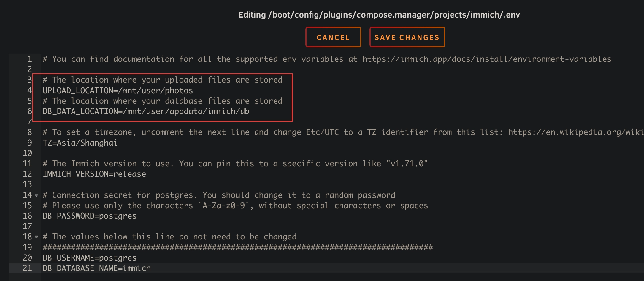This screenshot has width=644, height=281.
Task: Click the TZ=Asia/Shanghai line
Action: coord(80,143)
